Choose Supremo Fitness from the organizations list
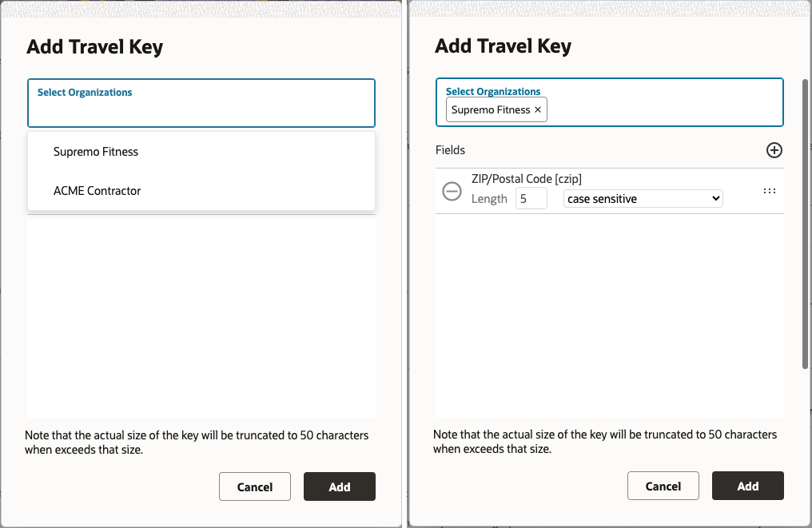The height and width of the screenshot is (528, 812). (96, 152)
